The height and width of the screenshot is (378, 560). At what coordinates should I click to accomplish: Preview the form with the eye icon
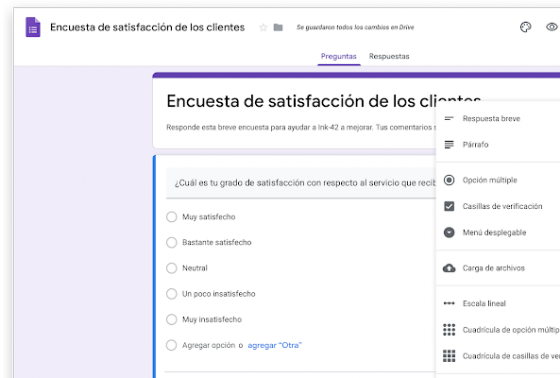(x=552, y=27)
